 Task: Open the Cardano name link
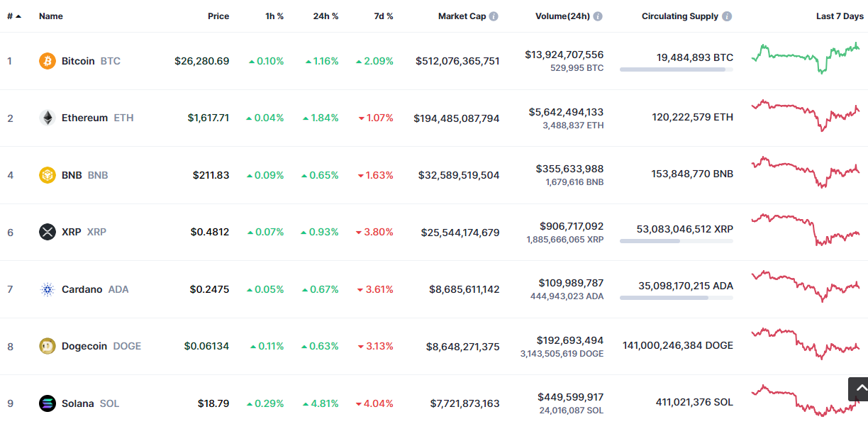tap(82, 289)
